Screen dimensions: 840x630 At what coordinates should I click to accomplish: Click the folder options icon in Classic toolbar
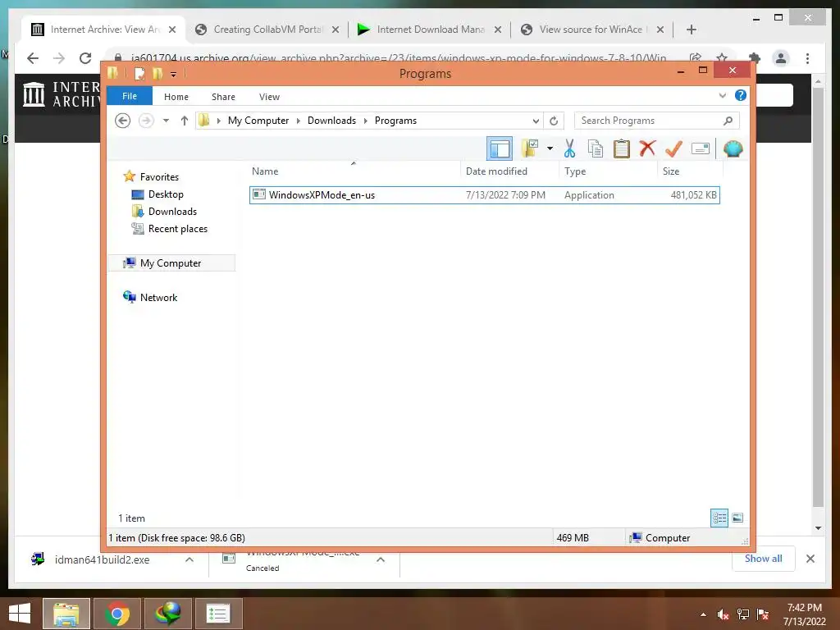(x=529, y=148)
